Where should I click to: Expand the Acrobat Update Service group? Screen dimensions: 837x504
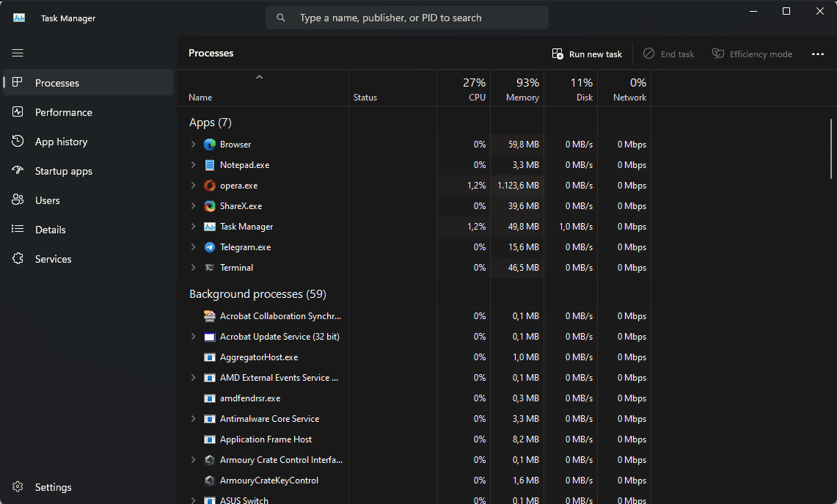pyautogui.click(x=193, y=337)
